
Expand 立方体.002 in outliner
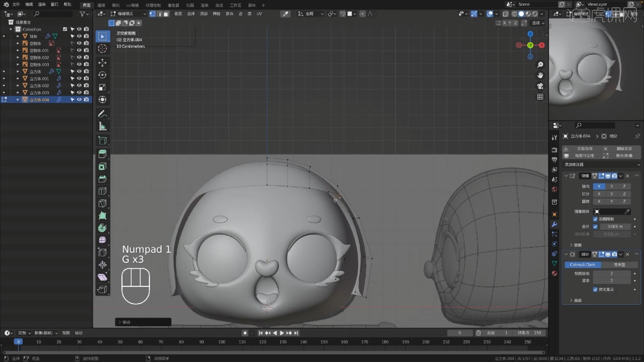click(18, 85)
